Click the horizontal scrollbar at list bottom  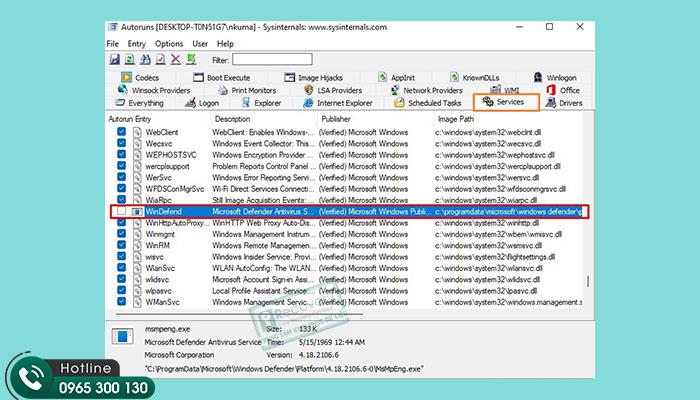pyautogui.click(x=239, y=314)
